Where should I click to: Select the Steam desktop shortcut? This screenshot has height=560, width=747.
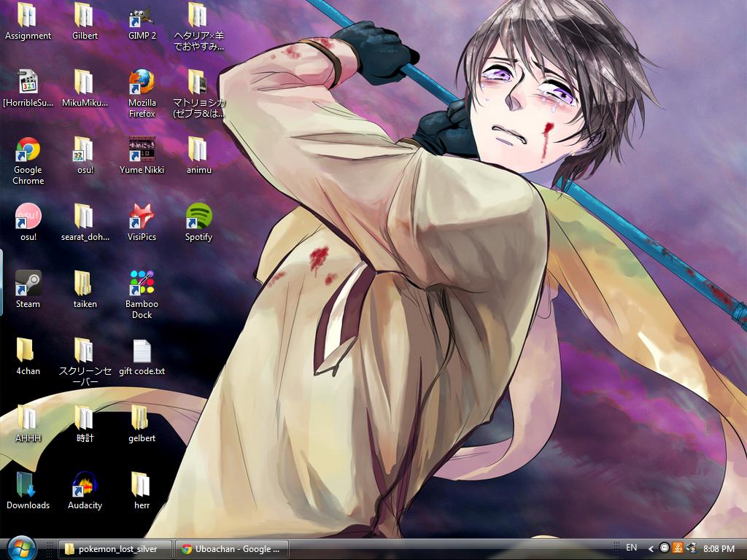point(28,289)
